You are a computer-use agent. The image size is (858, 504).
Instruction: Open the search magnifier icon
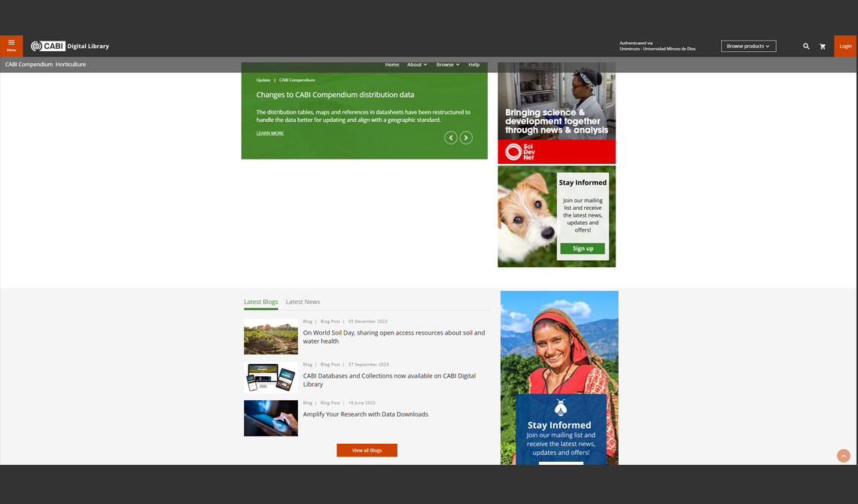806,47
